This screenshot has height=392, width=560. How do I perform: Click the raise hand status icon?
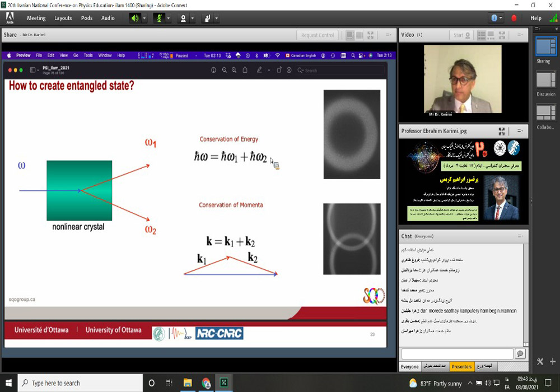(207, 18)
